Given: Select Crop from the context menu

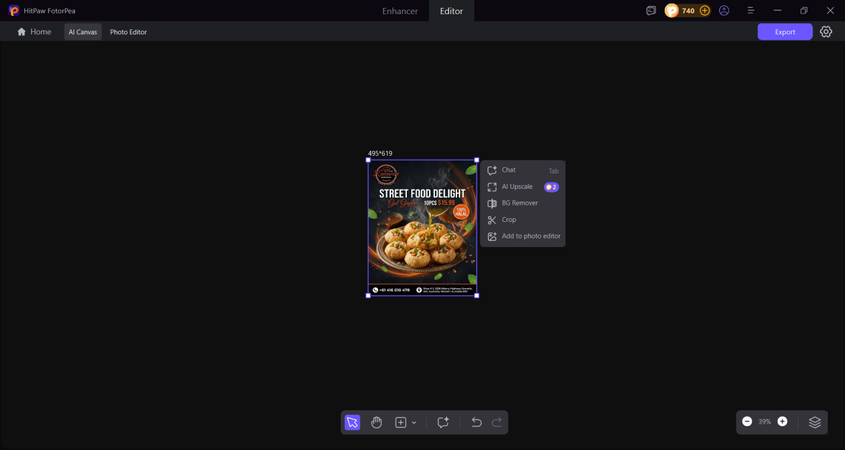Looking at the screenshot, I should pos(523,220).
